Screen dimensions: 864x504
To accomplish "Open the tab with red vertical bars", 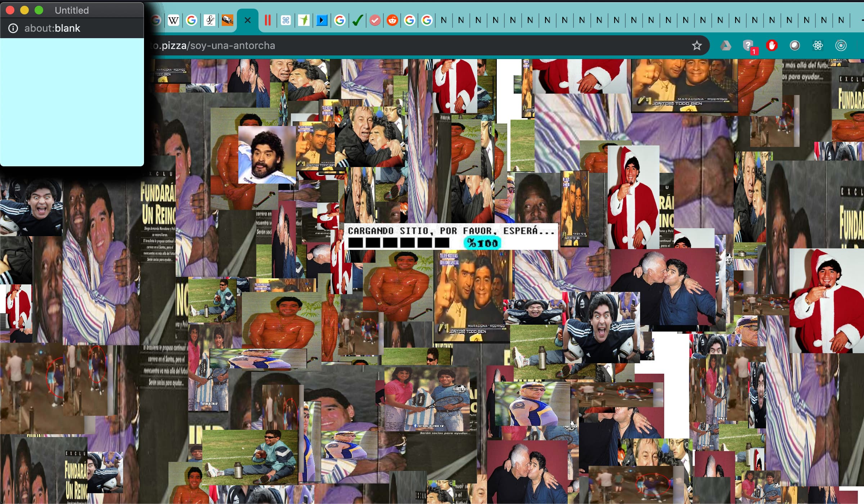I will 267,21.
